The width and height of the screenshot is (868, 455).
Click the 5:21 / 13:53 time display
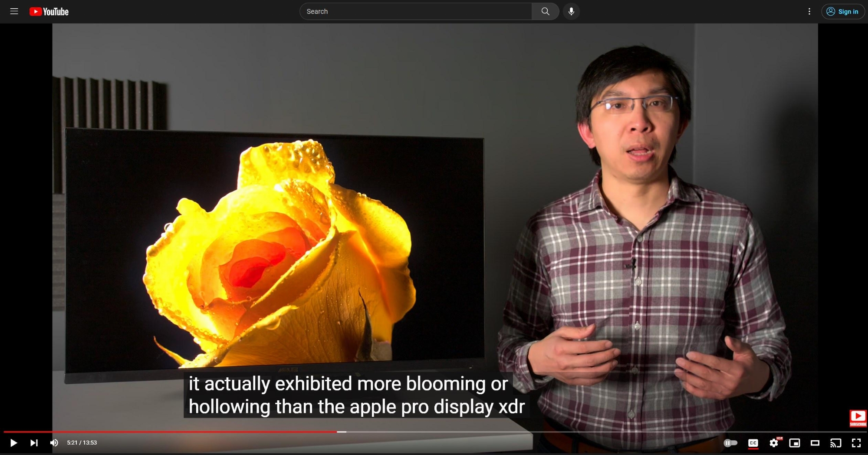click(82, 443)
